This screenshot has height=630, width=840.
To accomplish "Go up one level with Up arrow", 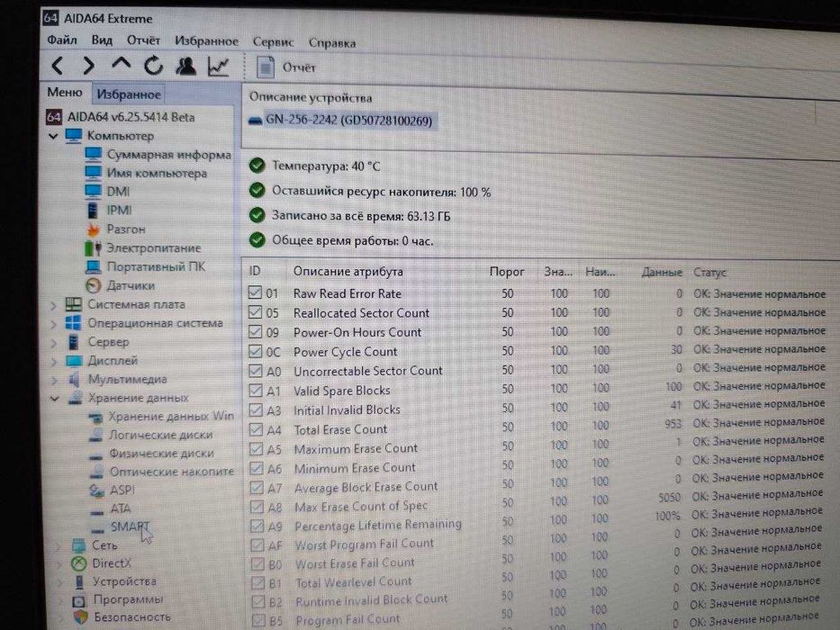I will pyautogui.click(x=121, y=65).
